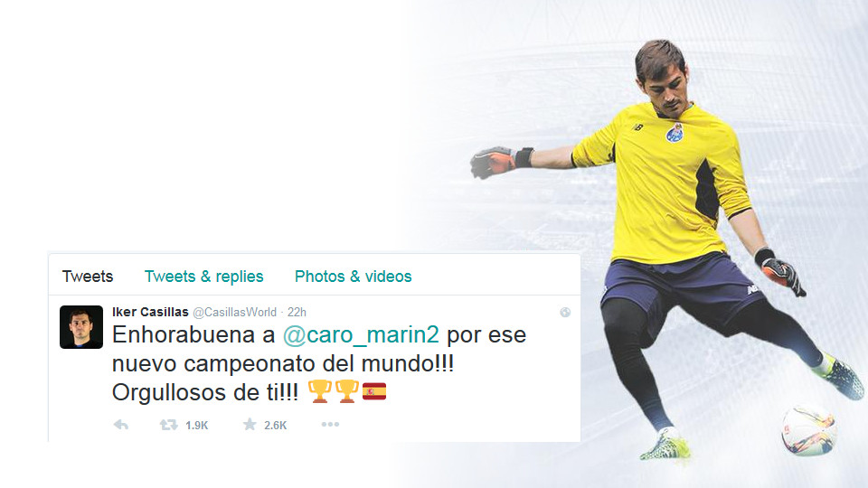Switch to the Tweets tab
The height and width of the screenshot is (488, 868).
click(x=88, y=277)
